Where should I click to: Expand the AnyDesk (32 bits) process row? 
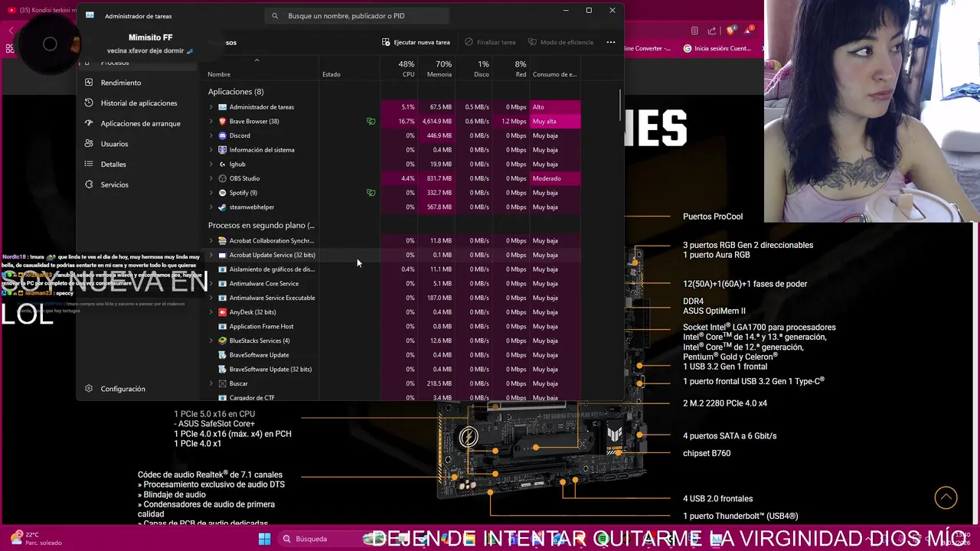tap(211, 312)
